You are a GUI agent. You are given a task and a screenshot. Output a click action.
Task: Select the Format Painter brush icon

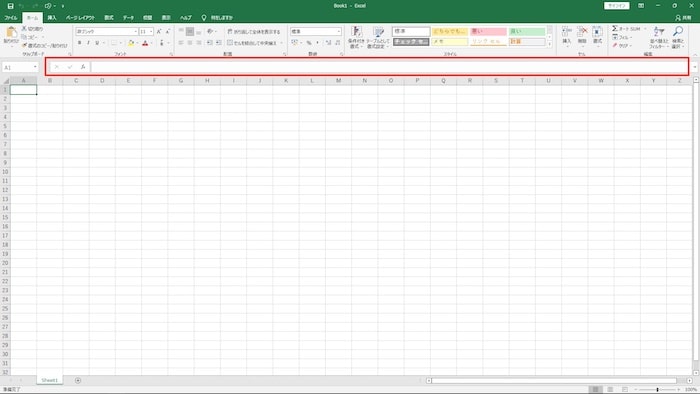24,46
